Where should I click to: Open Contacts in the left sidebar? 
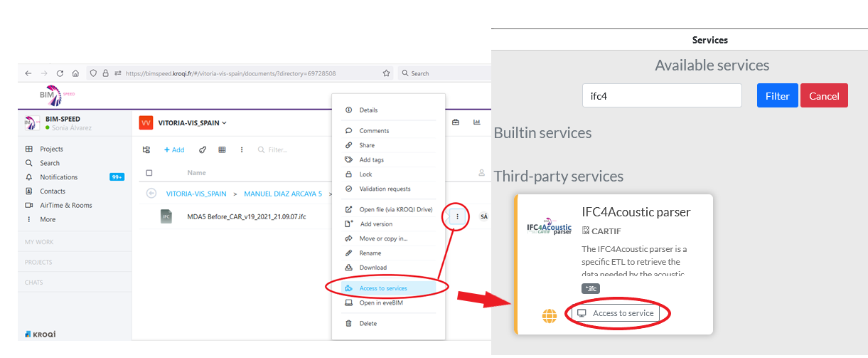(53, 191)
